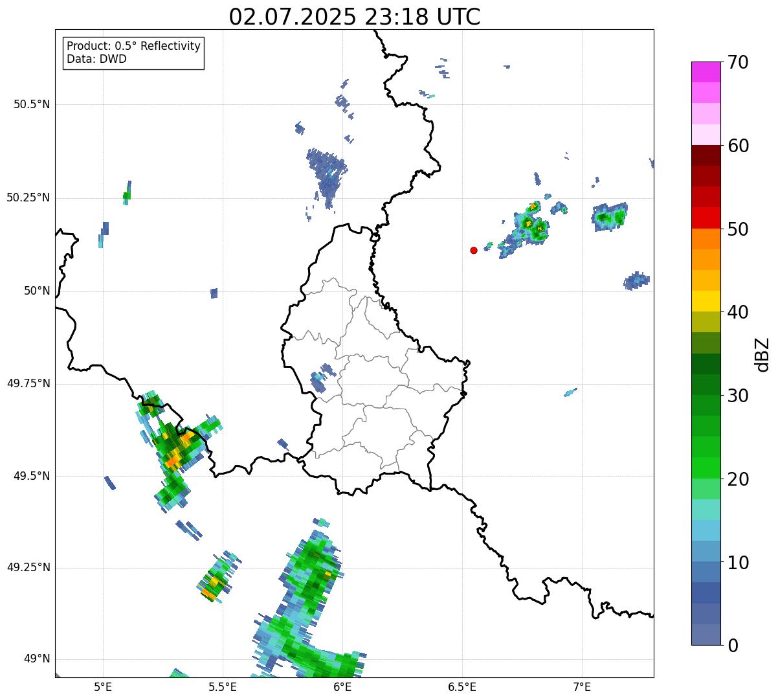Click the 5°E longitude label
This screenshot has height=700, width=778.
click(x=103, y=686)
